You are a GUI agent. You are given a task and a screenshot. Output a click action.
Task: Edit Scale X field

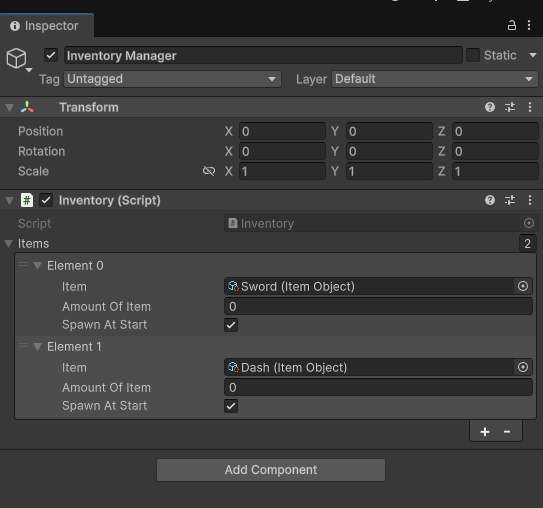click(x=282, y=171)
